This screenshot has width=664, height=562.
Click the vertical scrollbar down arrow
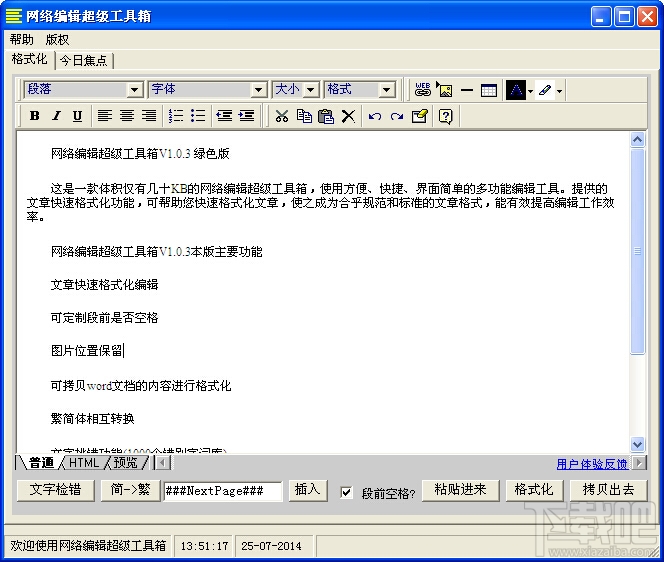coord(637,444)
